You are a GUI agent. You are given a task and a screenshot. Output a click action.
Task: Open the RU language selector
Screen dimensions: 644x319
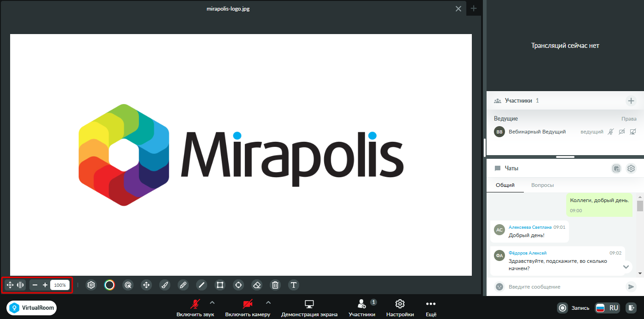607,308
